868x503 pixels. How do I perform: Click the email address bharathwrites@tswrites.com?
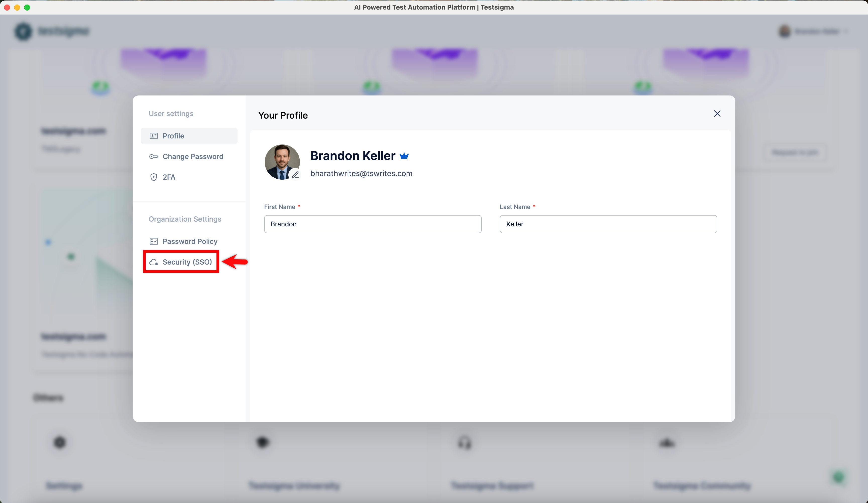pos(361,173)
